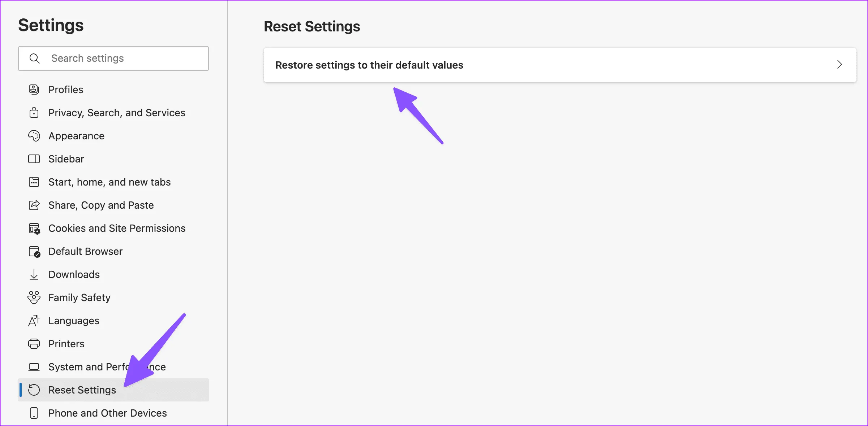This screenshot has height=426, width=868.
Task: Open Start, home, and new tabs settings
Action: click(x=109, y=182)
